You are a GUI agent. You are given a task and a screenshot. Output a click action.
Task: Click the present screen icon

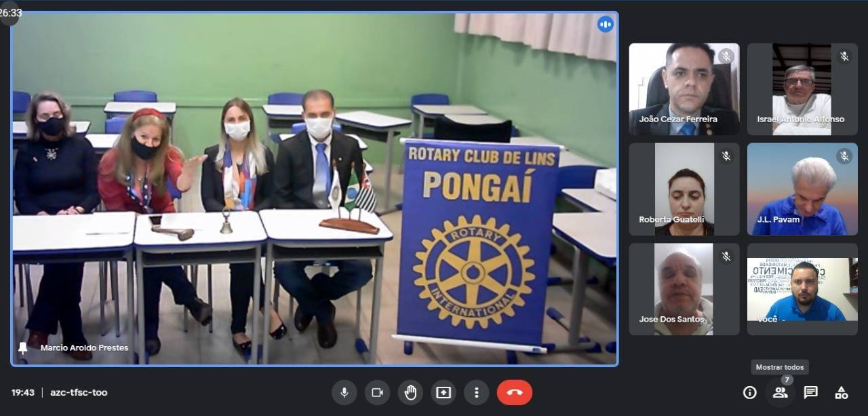(x=443, y=392)
